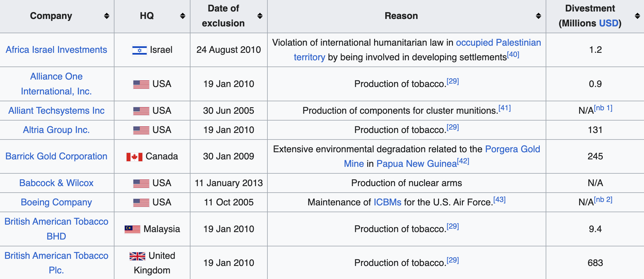Sort by Divestment column arrows
Image resolution: width=644 pixels, height=279 pixels.
click(637, 16)
